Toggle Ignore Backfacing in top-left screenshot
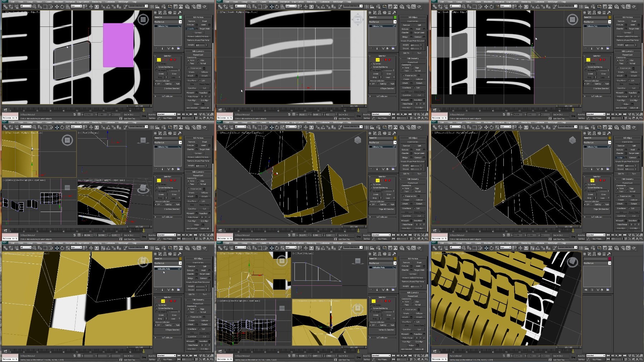The height and width of the screenshot is (362, 644). click(156, 67)
